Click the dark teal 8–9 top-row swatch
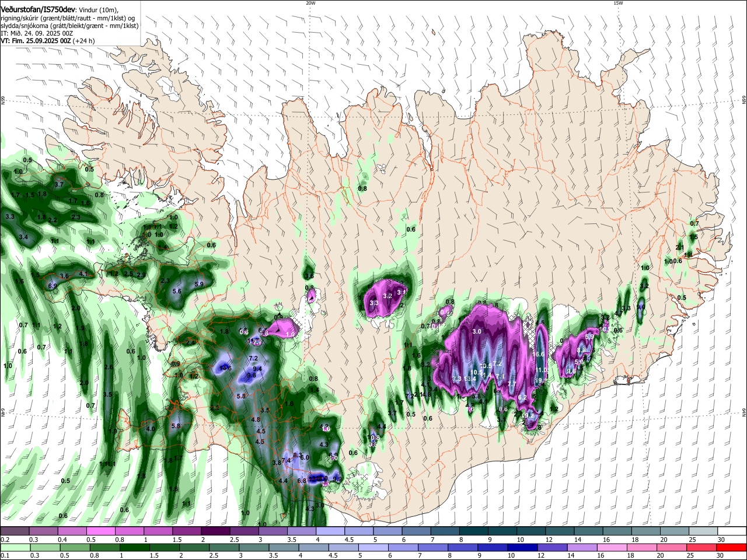The height and width of the screenshot is (560, 747). pos(473,531)
